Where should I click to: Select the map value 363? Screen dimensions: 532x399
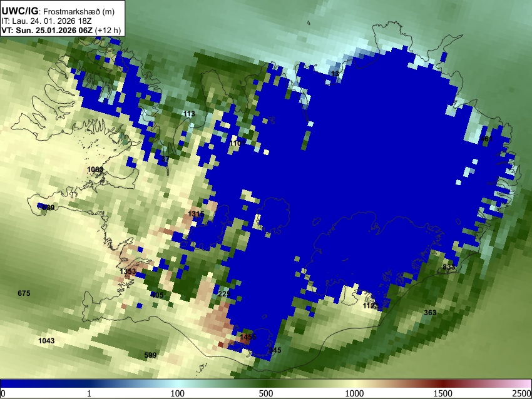pyautogui.click(x=430, y=313)
